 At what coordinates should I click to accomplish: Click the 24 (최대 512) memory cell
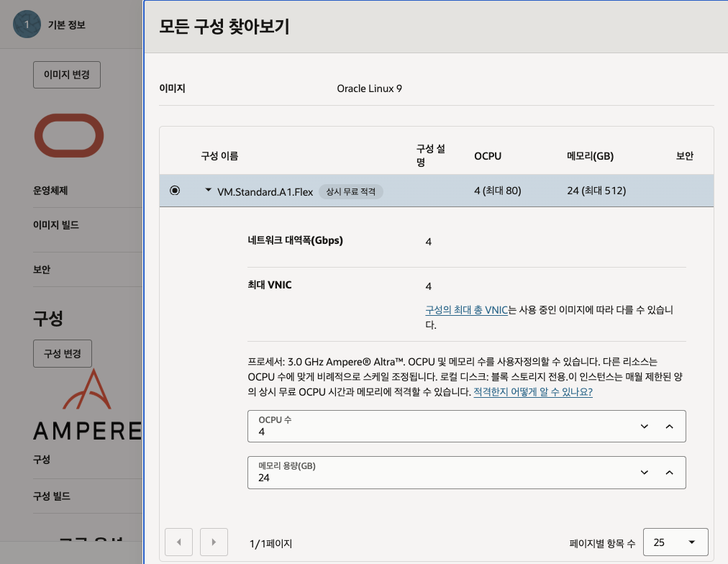(x=596, y=191)
